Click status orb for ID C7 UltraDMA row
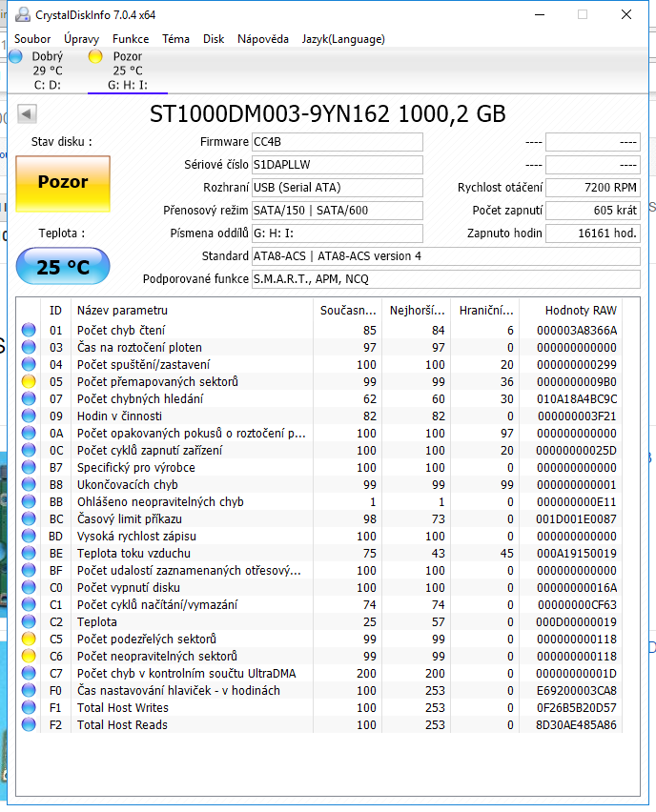The width and height of the screenshot is (656, 812). point(29,673)
